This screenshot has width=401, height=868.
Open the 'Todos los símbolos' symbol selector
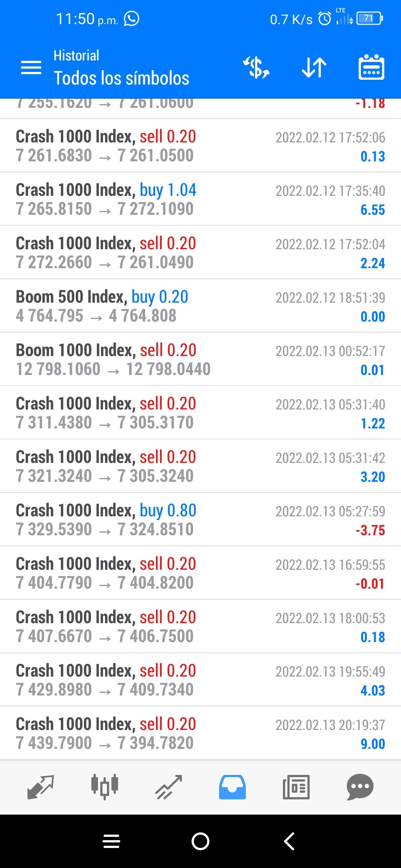(x=121, y=78)
